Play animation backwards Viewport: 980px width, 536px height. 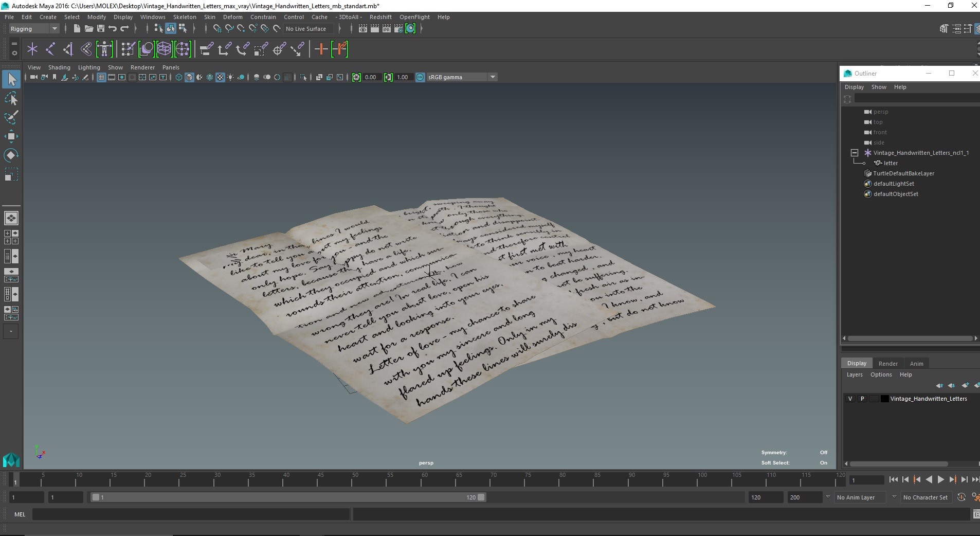(929, 479)
